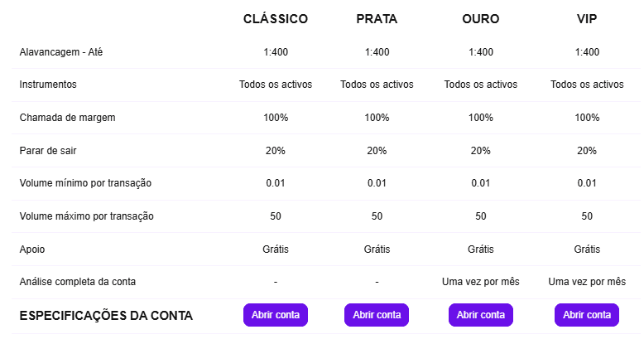Select Todos os activos in VIP column
Viewport: 644px width, 344px height.
tap(587, 85)
